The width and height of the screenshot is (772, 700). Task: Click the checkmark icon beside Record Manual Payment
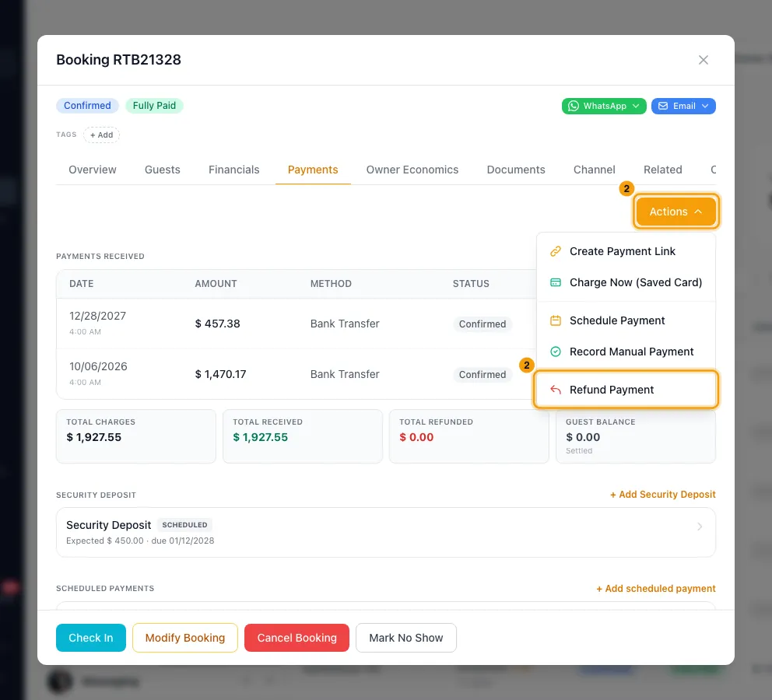click(556, 352)
